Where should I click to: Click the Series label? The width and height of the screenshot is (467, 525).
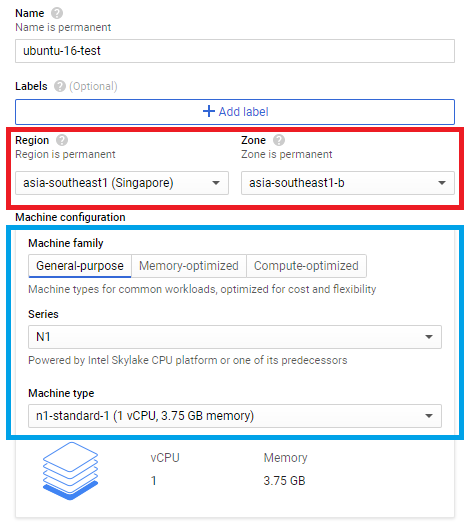[43, 314]
